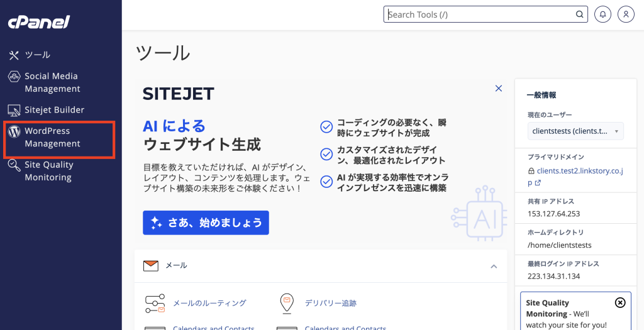Focus the Search Tools input field
Image resolution: width=644 pixels, height=330 pixels.
tap(478, 14)
